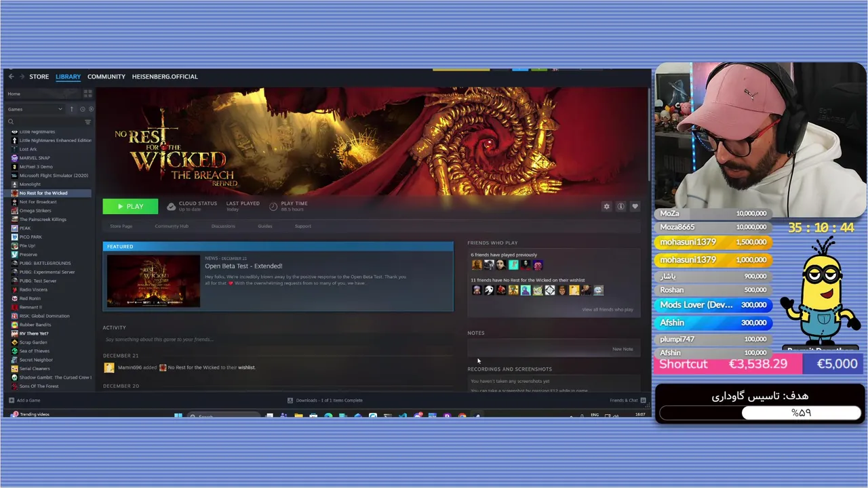Select Shadow Gambit: The Cursed Crew

coord(55,378)
